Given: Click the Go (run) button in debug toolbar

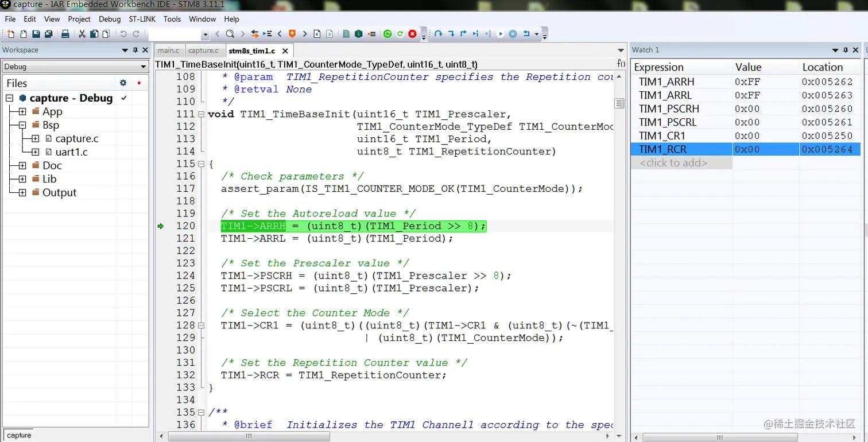Looking at the screenshot, I should coord(501,34).
